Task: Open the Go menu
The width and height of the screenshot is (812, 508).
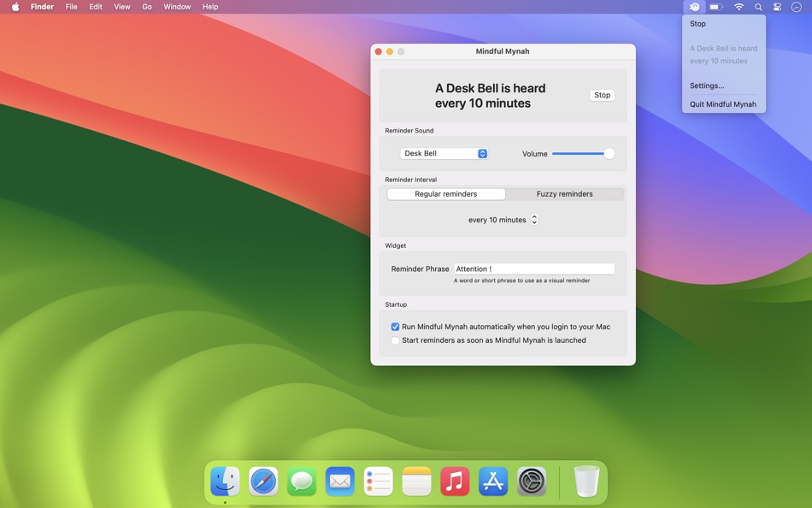Action: (x=147, y=7)
